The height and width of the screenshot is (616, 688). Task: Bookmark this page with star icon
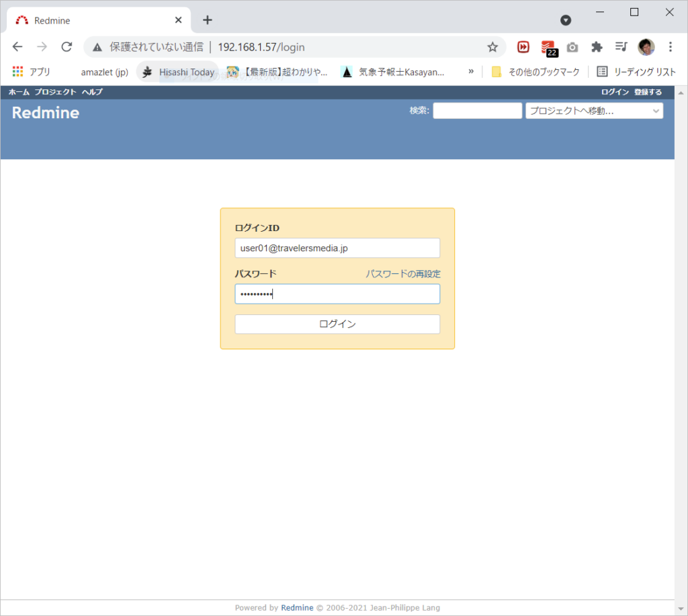click(492, 47)
